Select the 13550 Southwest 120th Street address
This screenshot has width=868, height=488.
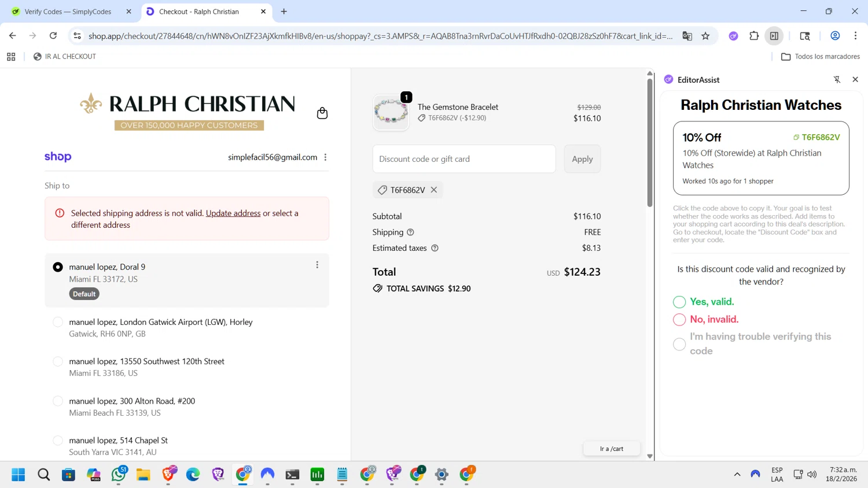coord(58,361)
